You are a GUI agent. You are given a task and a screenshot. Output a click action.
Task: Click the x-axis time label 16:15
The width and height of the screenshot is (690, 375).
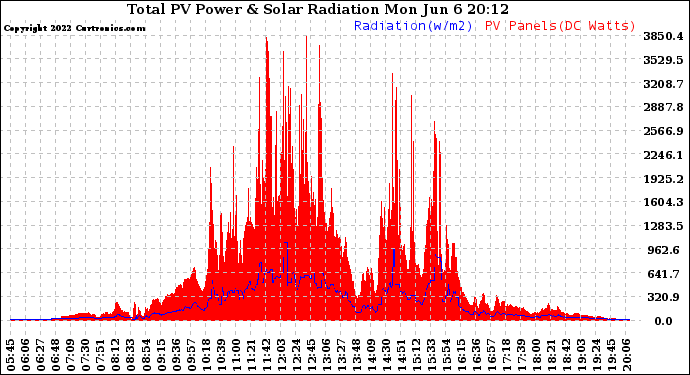461,355
